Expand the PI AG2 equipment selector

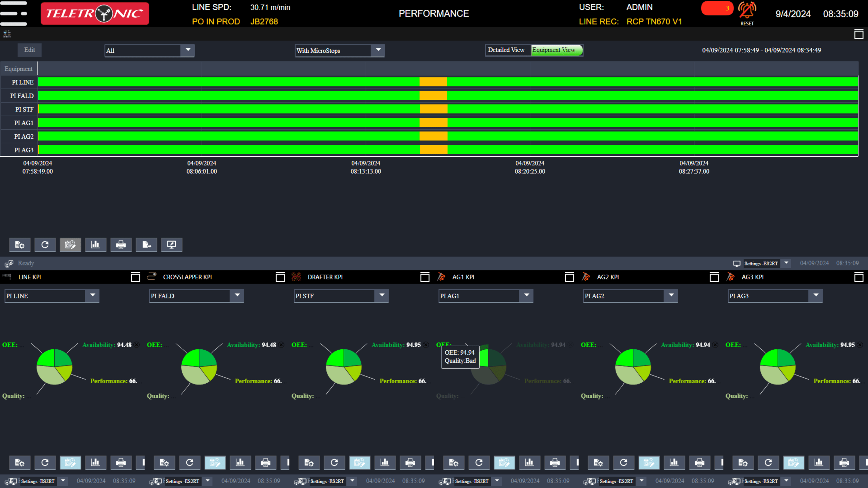(671, 296)
